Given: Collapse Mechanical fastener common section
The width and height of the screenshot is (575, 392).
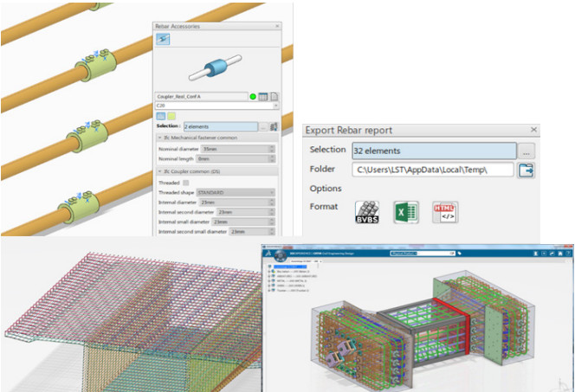Looking at the screenshot, I should (x=159, y=138).
